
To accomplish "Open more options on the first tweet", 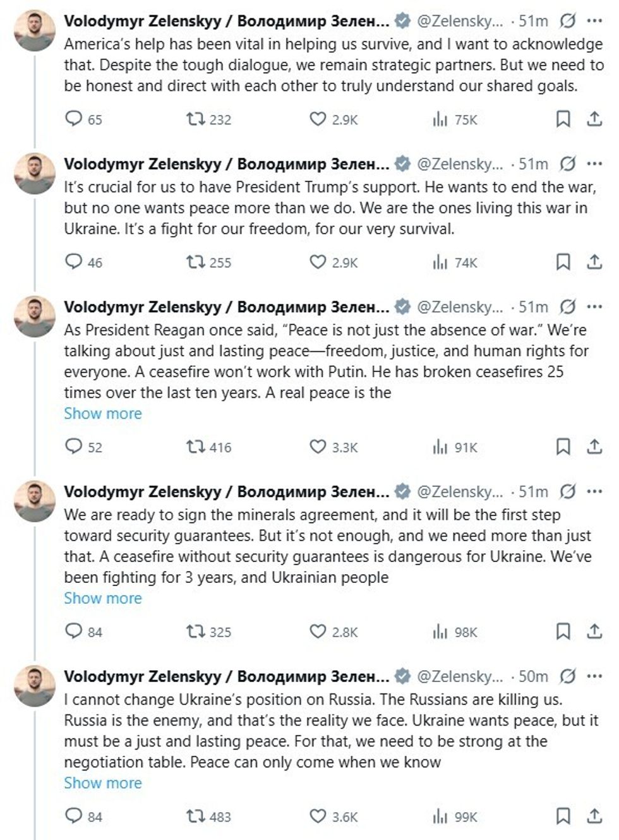I will coord(594,21).
